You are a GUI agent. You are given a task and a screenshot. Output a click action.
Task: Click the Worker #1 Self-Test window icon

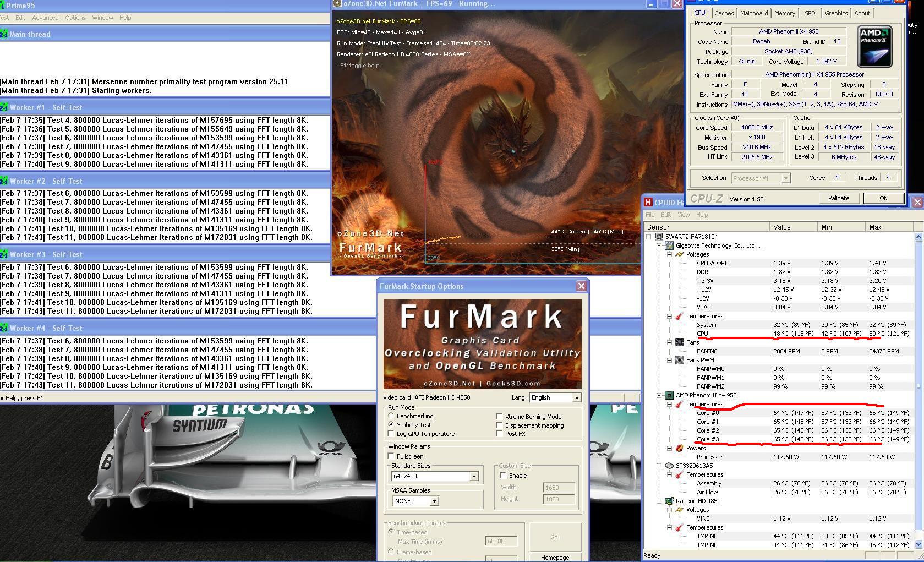point(3,107)
